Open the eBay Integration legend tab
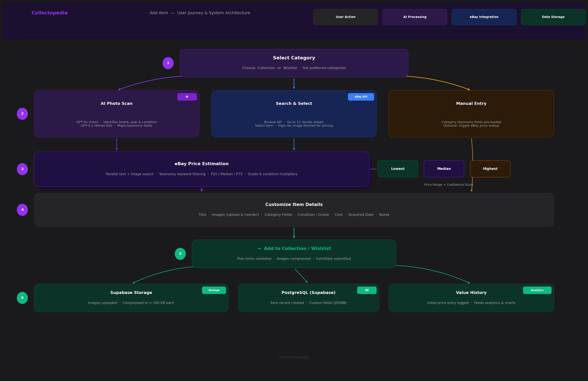Screen dimensions: 588x381 pos(484,17)
